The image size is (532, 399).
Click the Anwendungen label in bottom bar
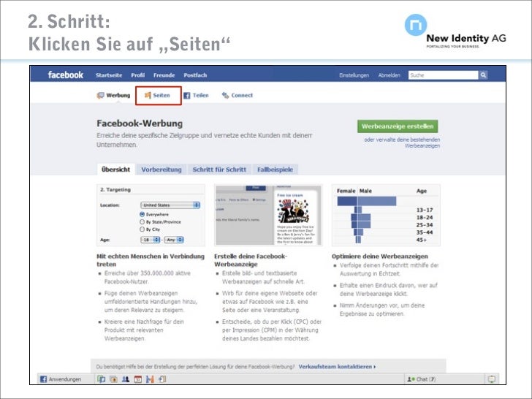coord(65,379)
